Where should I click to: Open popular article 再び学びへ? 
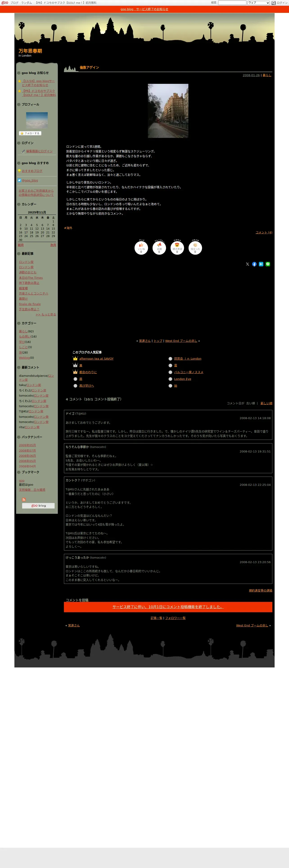click(x=86, y=386)
